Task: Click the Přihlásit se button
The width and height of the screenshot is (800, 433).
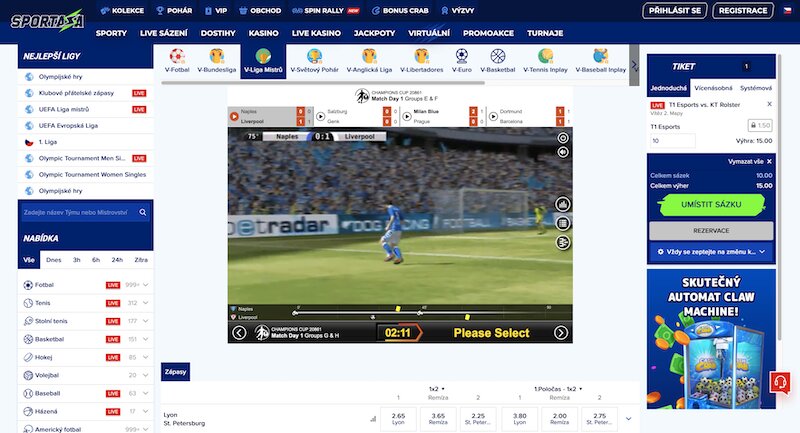Action: (x=674, y=10)
